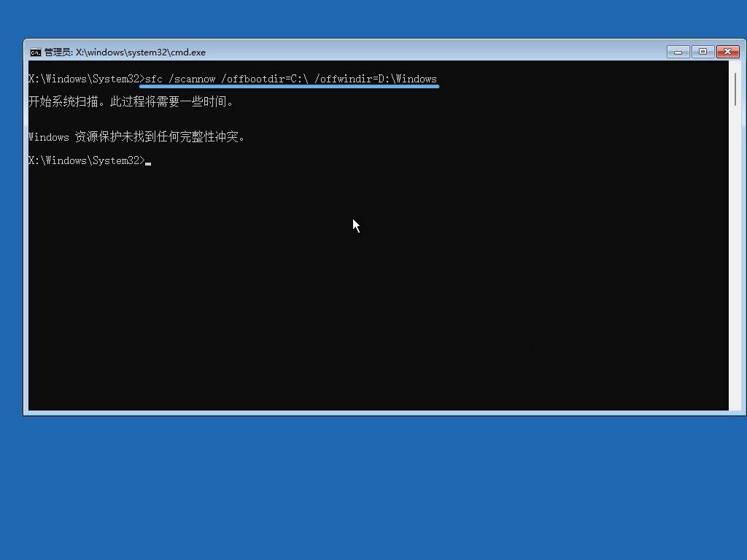Click the sfc /scannow command line text
This screenshot has height=560, width=747.
[290, 79]
